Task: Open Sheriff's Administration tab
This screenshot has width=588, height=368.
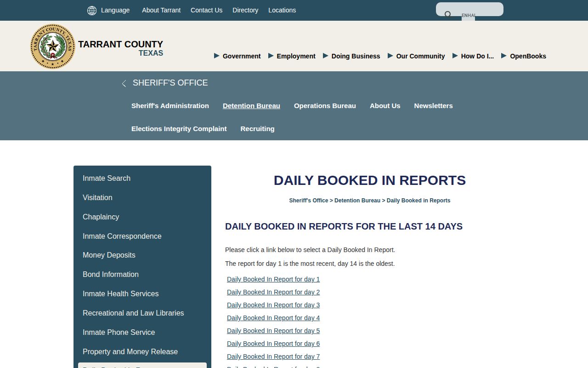Action: [170, 106]
